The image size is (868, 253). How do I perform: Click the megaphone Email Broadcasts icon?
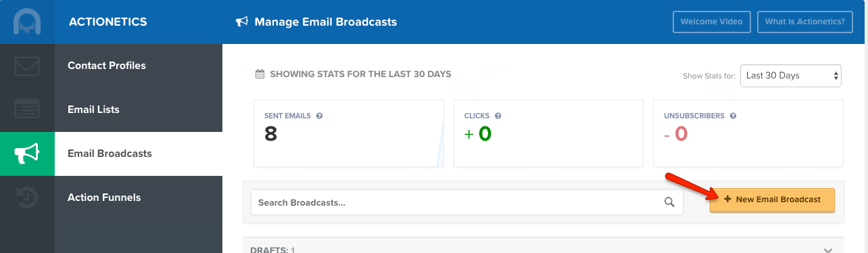pos(27,154)
